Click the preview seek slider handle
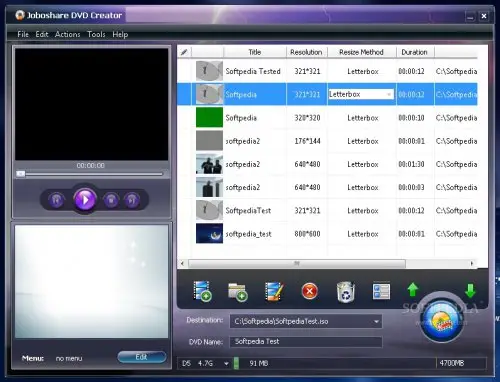 (21, 174)
